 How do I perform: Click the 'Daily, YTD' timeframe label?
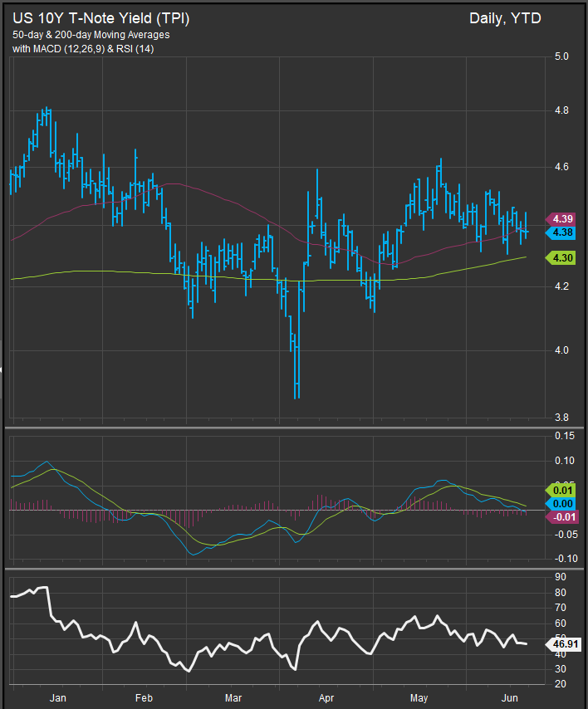[505, 18]
